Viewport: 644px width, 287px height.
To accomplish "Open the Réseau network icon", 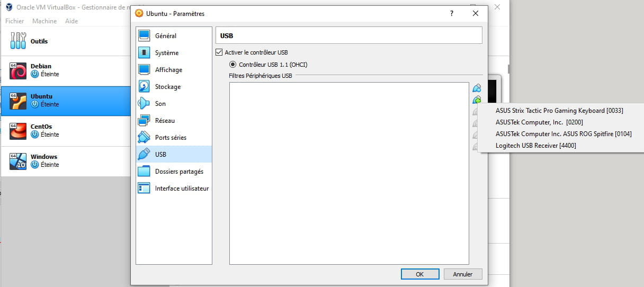I will coord(144,121).
